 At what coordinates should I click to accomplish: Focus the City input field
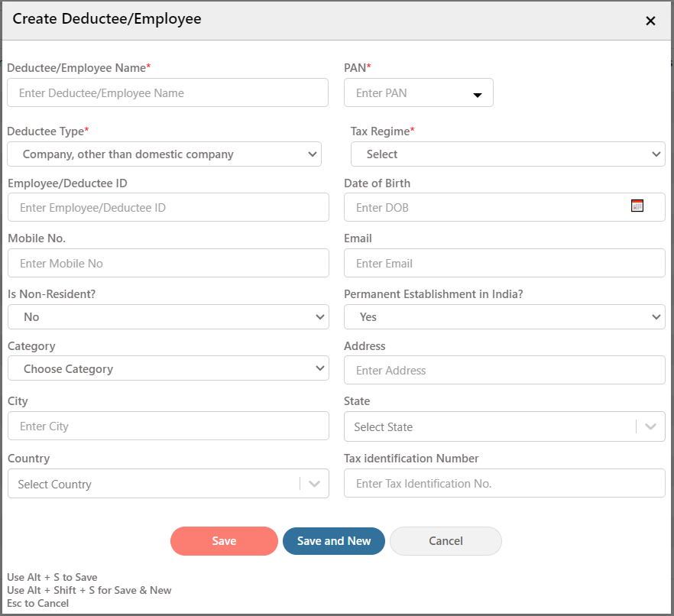point(168,426)
